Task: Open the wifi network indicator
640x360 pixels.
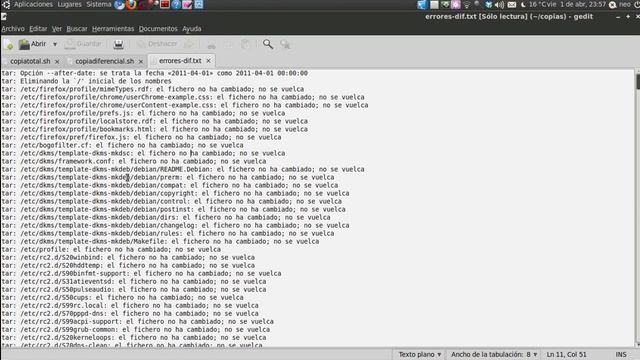Action: [x=467, y=5]
